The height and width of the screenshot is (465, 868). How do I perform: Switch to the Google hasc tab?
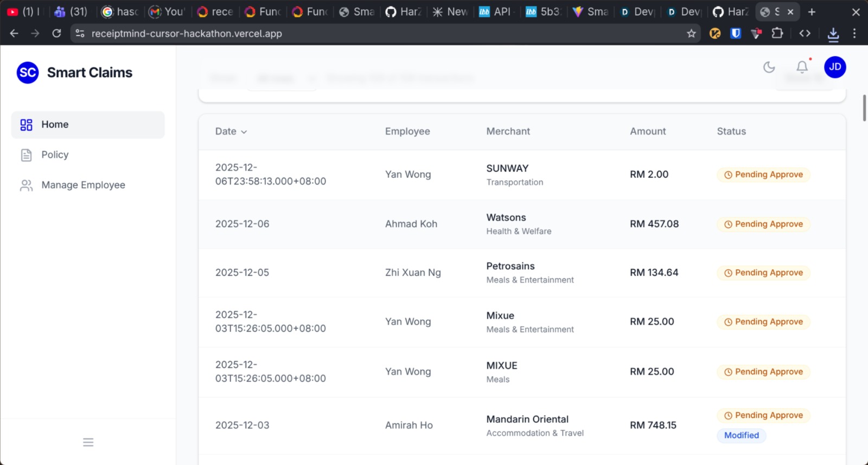[x=120, y=12]
